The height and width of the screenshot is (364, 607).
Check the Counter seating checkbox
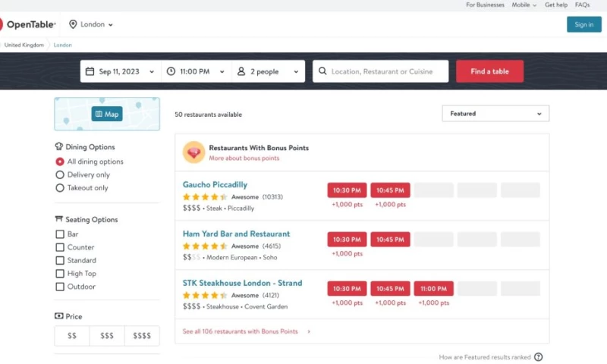60,247
